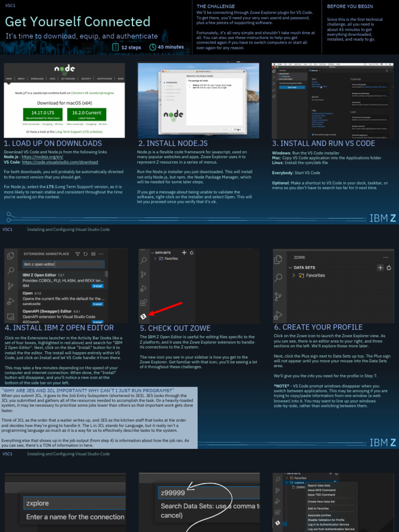Click Continue in the Node.js installer
The height and width of the screenshot is (532, 399).
pos(237,129)
